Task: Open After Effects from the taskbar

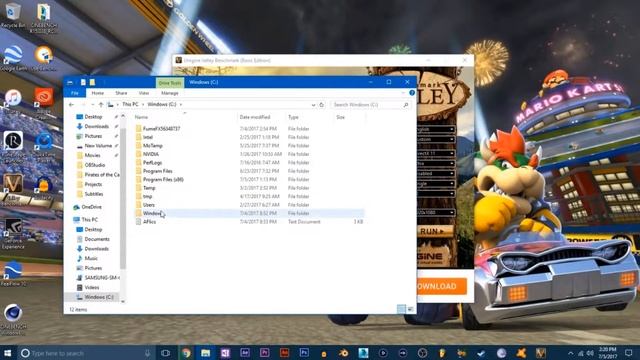Action: pos(245,353)
